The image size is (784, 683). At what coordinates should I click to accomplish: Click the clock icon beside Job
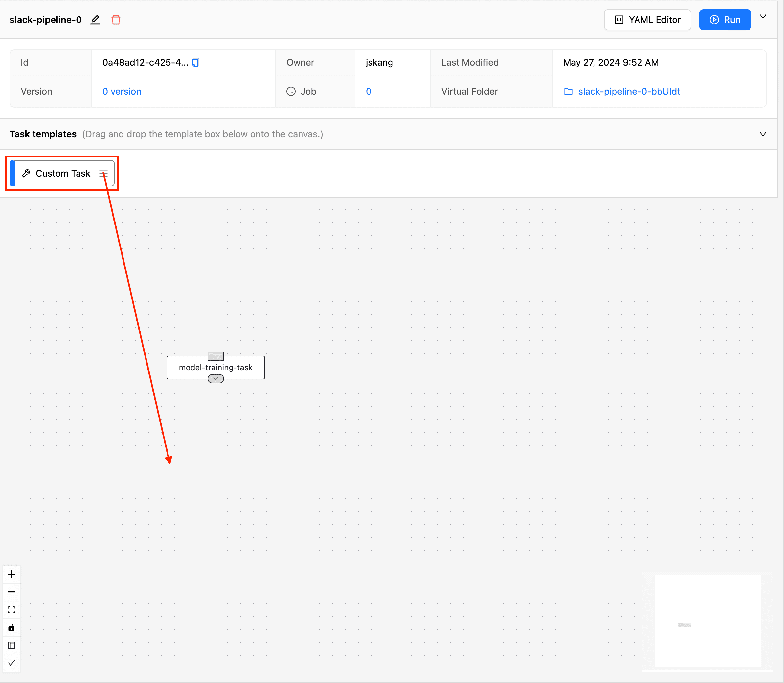291,92
